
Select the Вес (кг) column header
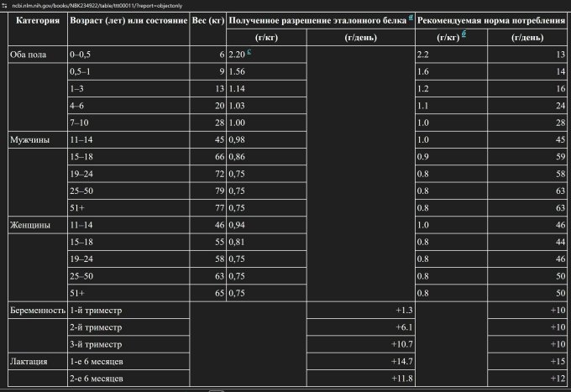pyautogui.click(x=207, y=19)
